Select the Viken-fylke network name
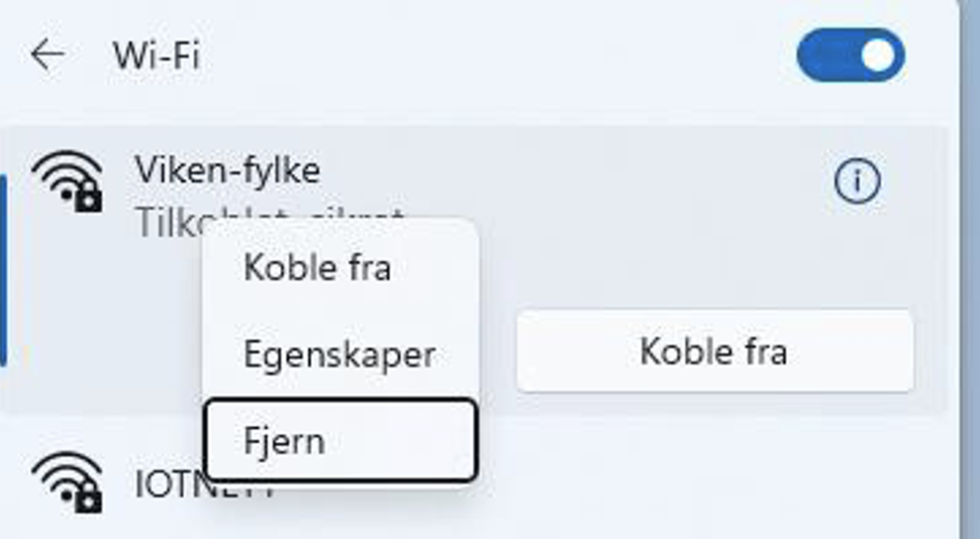The image size is (980, 539). point(228,170)
